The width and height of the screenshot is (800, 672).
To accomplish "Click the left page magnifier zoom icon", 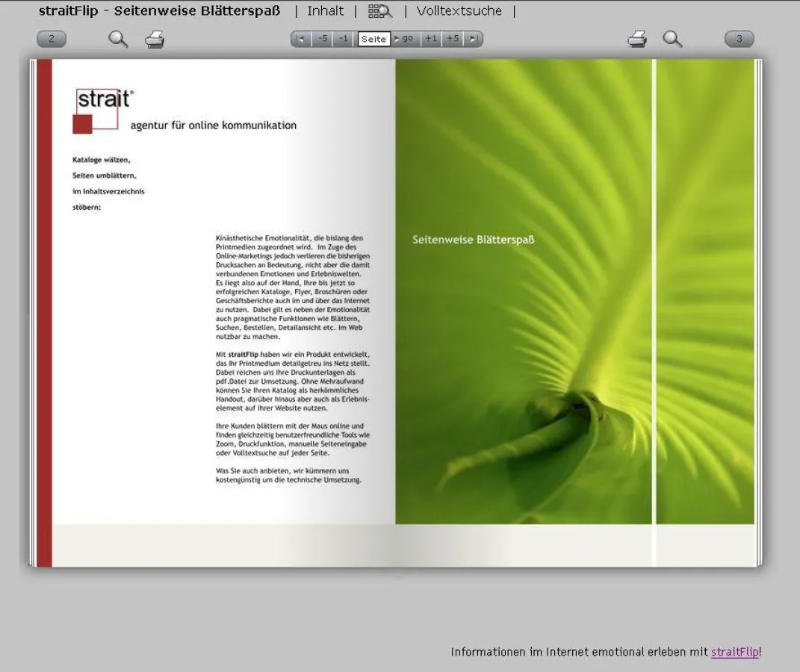I will point(118,40).
